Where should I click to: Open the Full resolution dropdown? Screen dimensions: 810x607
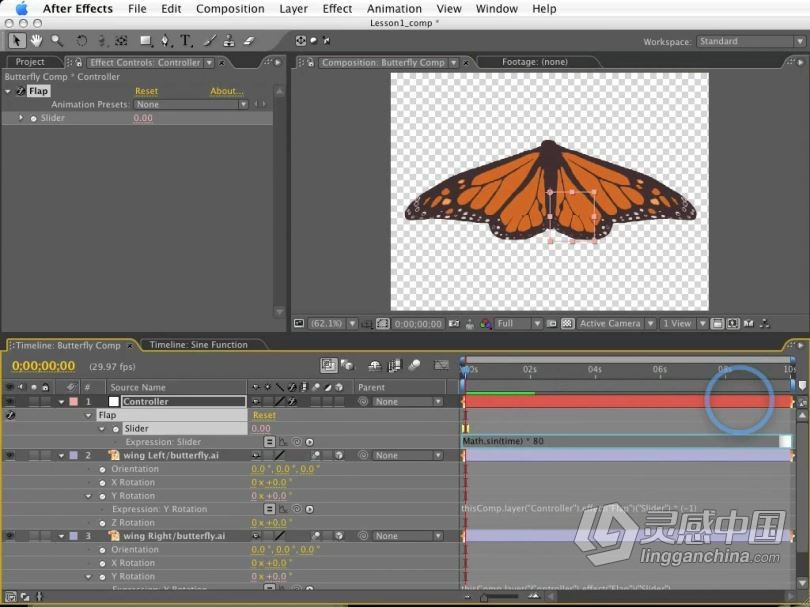tap(518, 323)
